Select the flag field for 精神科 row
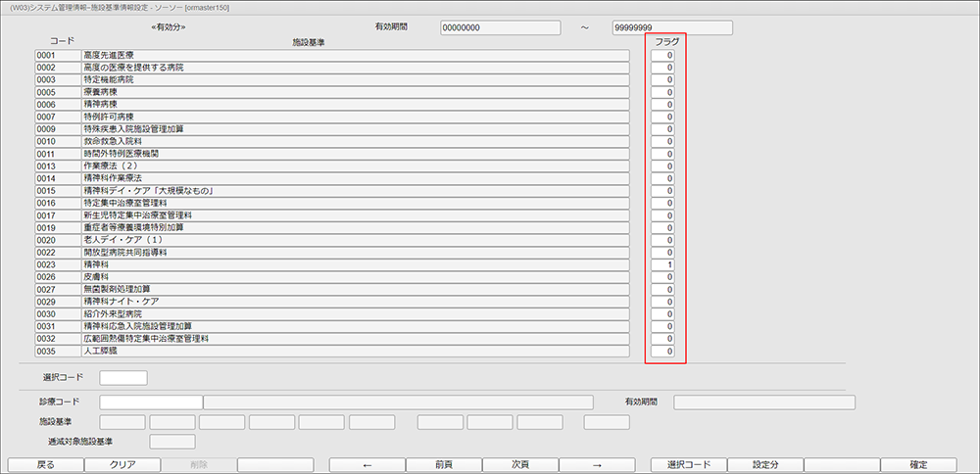This screenshot has height=474, width=980. click(x=663, y=264)
